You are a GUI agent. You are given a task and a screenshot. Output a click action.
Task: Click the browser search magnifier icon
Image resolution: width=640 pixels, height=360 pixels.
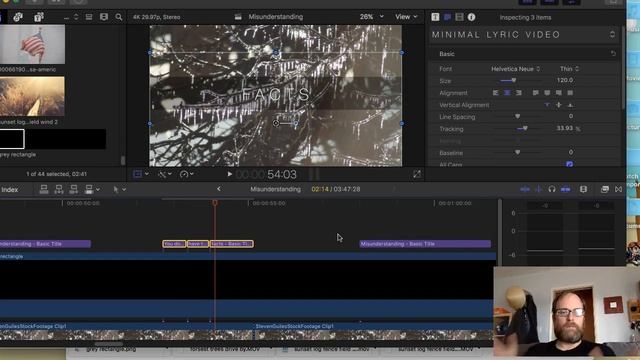pyautogui.click(x=119, y=17)
